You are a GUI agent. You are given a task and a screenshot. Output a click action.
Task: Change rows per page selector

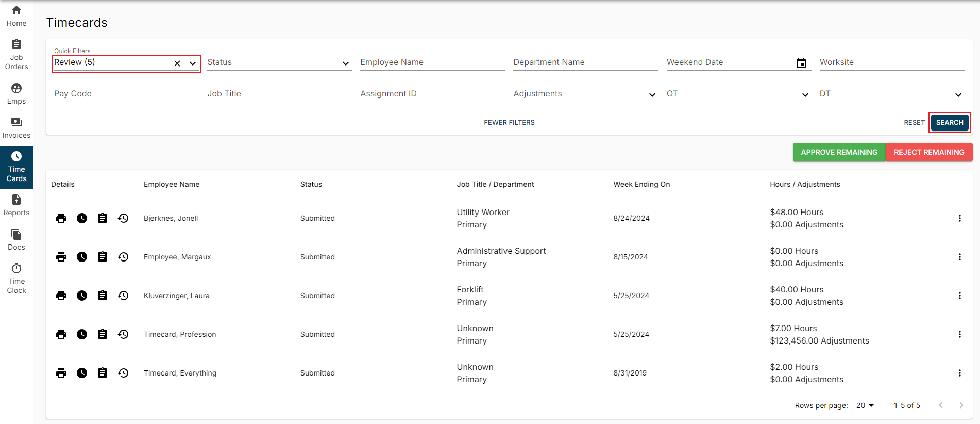[x=865, y=405]
